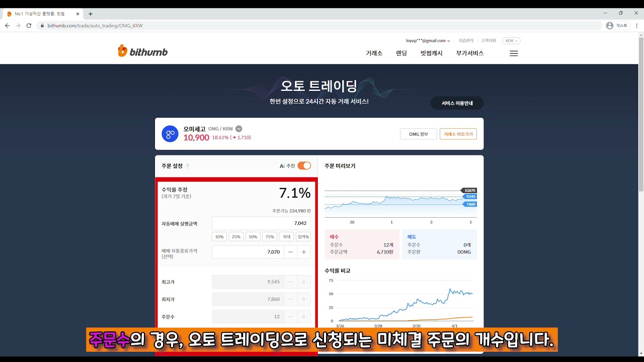
Task: Increase the 매매 자동종료가격 with plus
Action: [x=304, y=252]
